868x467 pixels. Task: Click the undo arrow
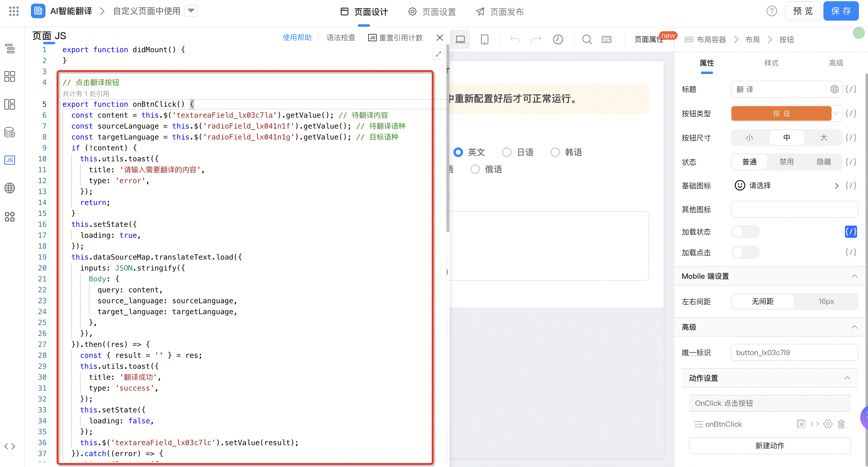(x=515, y=39)
